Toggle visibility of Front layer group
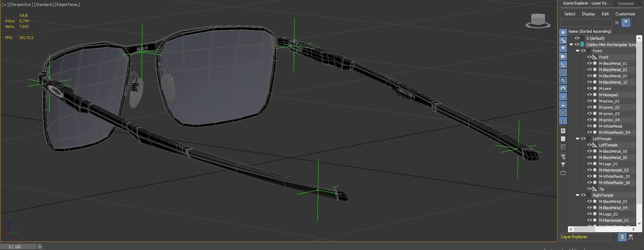Screen dimensions: 644x250 click(583, 51)
